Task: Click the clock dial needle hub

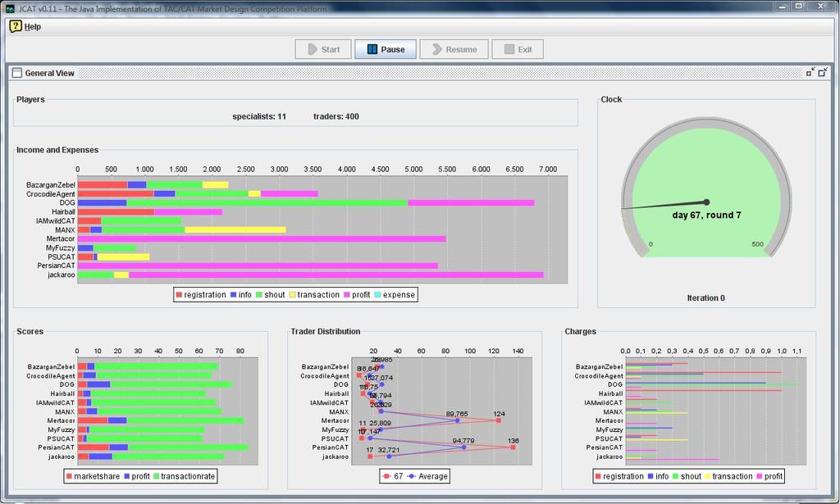Action: pyautogui.click(x=706, y=202)
